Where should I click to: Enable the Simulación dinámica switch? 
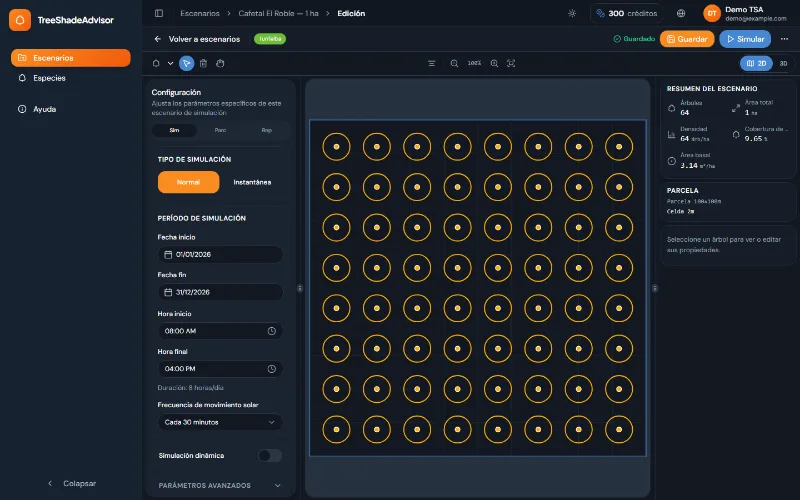pyautogui.click(x=269, y=456)
